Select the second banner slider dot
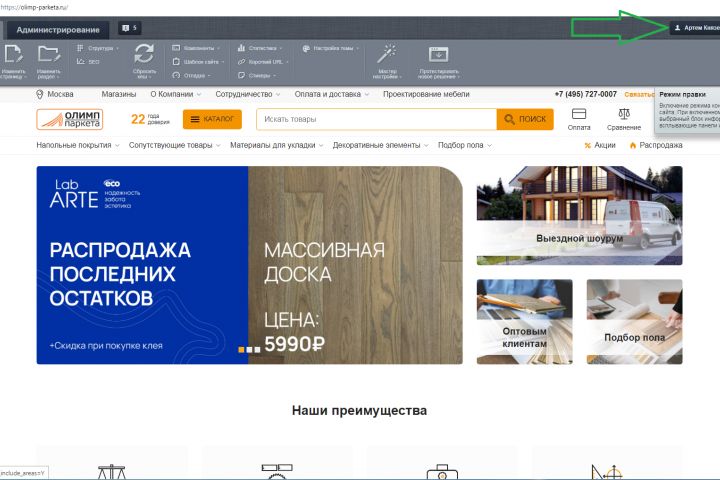Screen dimensions: 720x480 249,350
